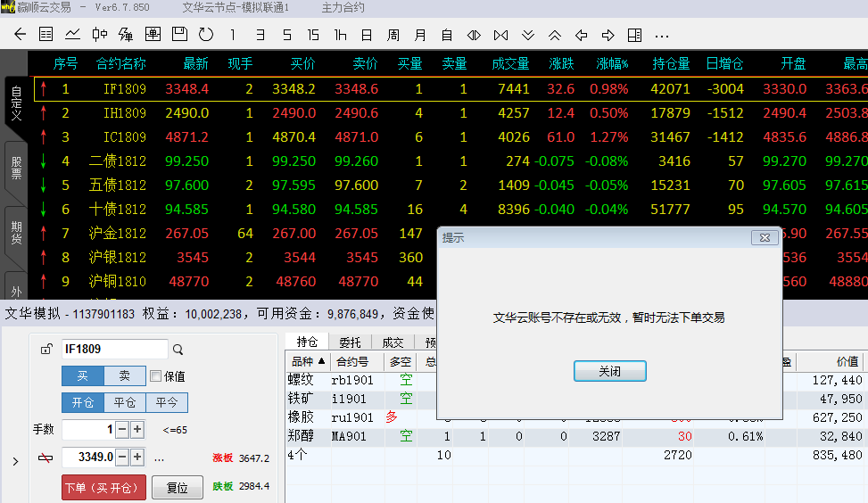This screenshot has width=868, height=503.
Task: Expand the side panel arrow left of order form
Action: click(x=15, y=461)
